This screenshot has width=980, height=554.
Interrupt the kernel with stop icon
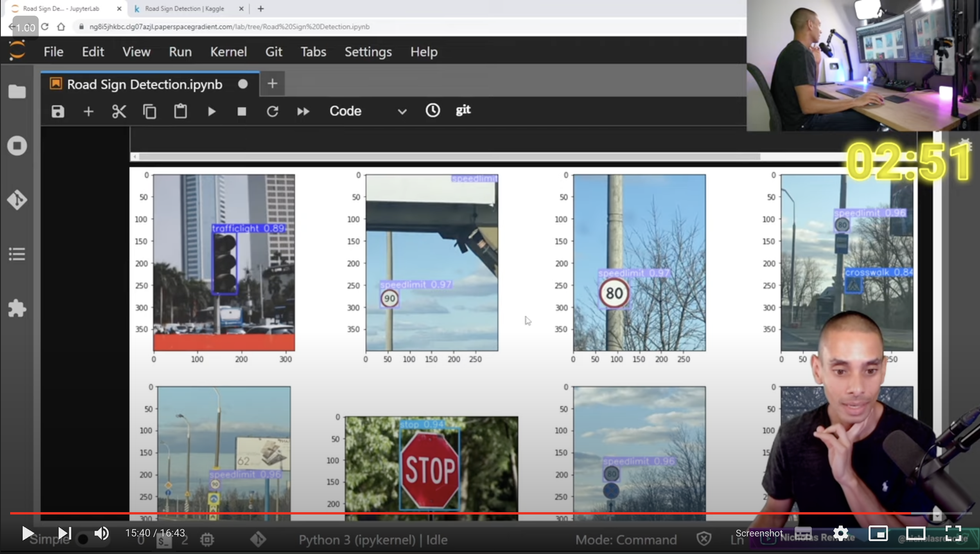click(242, 112)
